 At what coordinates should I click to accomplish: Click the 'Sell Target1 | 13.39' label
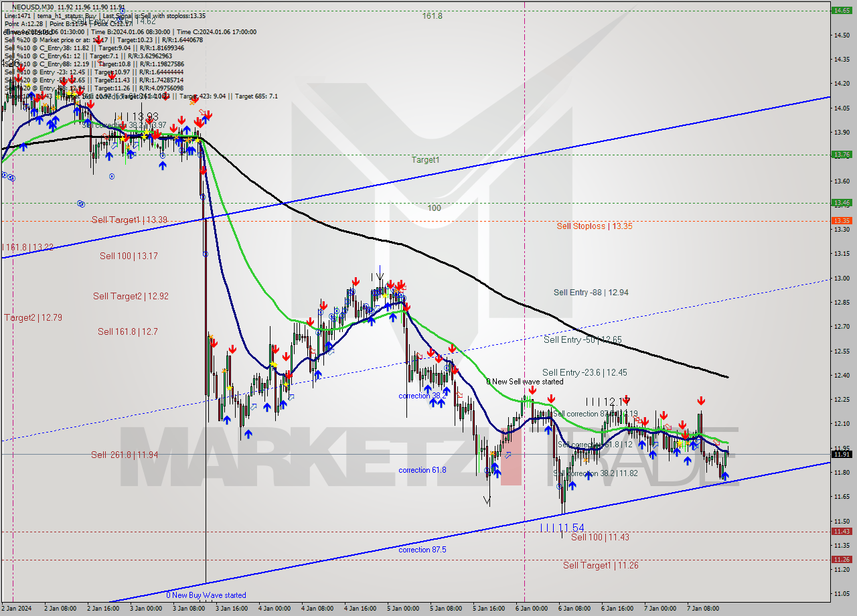click(x=129, y=220)
